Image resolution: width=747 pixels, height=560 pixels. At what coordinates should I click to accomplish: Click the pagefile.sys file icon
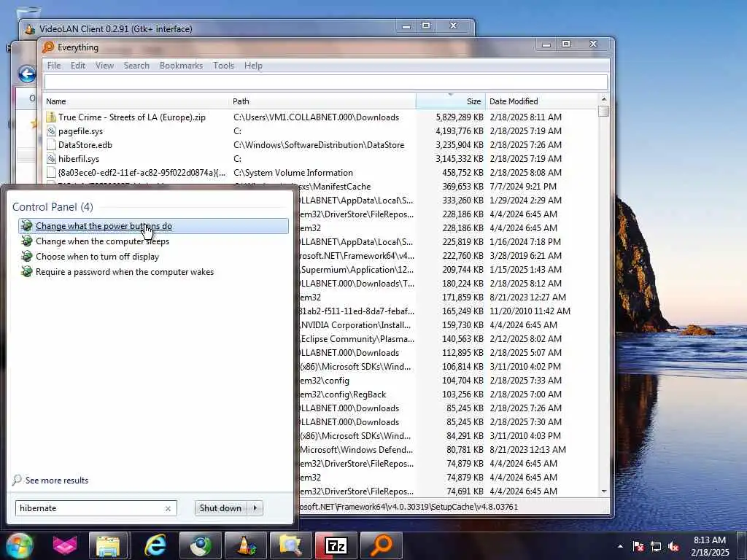coord(51,131)
